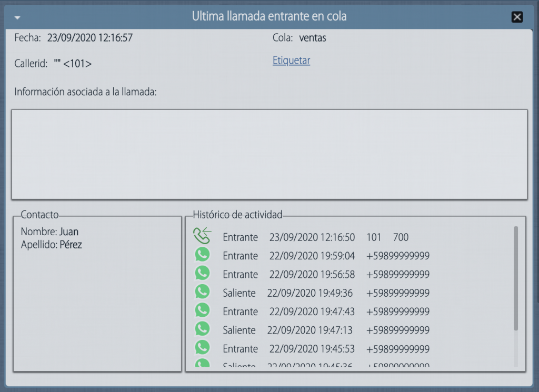
Task: Click WhatsApp icon for 19:47:43 entry
Action: (x=202, y=310)
